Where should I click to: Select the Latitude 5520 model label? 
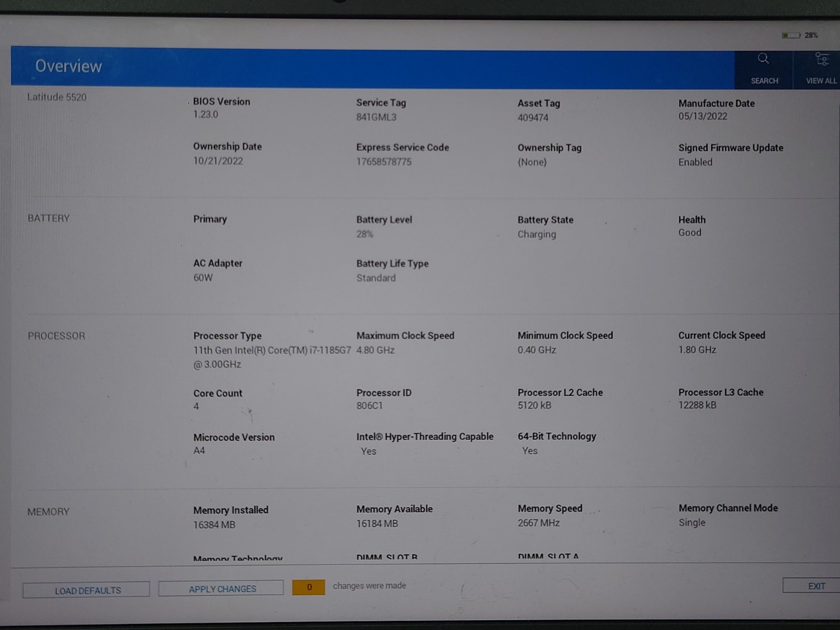pos(57,97)
